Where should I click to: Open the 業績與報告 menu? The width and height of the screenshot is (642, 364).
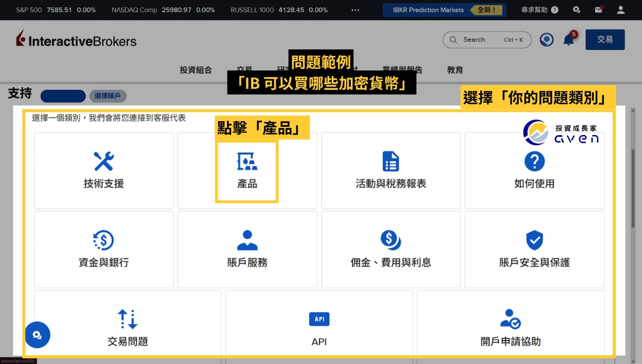(402, 70)
